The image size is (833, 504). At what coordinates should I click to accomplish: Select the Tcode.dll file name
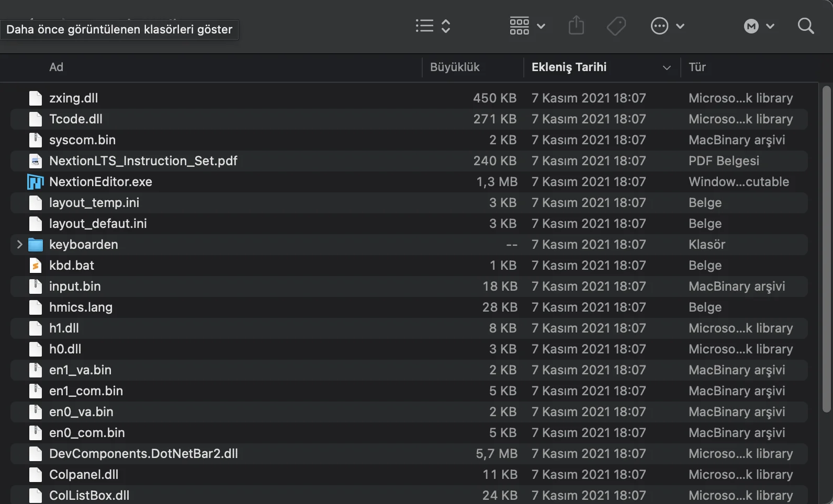[x=75, y=119]
